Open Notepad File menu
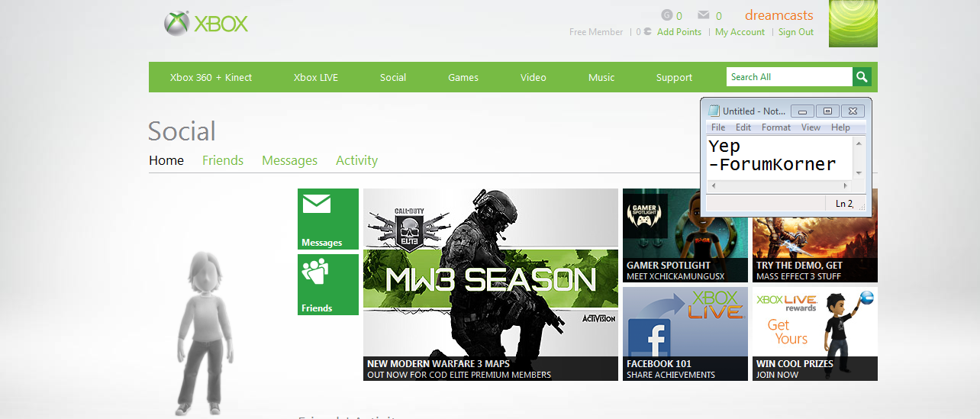This screenshot has width=980, height=419. [x=718, y=127]
